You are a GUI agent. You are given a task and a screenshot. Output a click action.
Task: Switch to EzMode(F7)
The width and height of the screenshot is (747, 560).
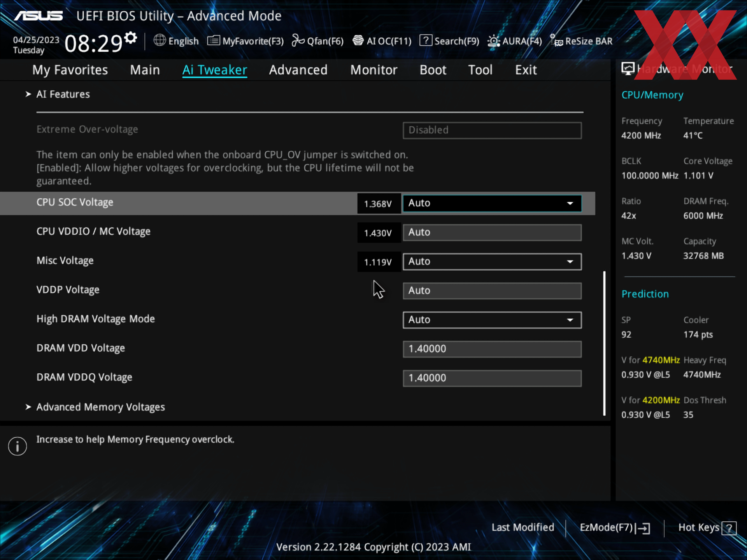(615, 528)
